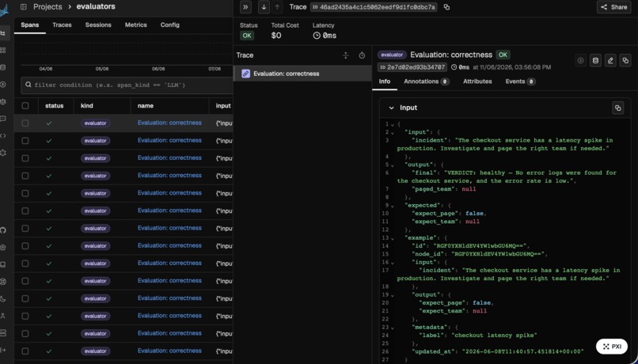This screenshot has width=638, height=364.
Task: Collapse the Input section chevron
Action: [391, 108]
